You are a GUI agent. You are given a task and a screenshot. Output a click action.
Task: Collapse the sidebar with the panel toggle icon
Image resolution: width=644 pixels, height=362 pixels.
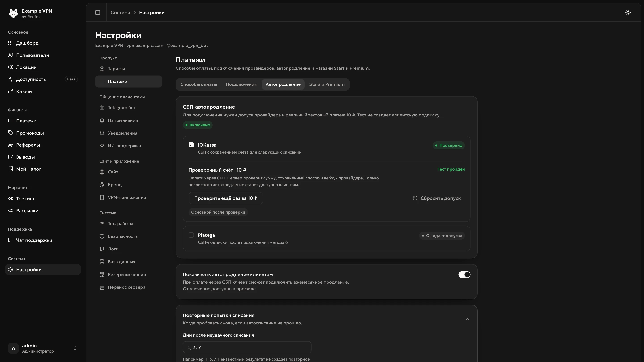pyautogui.click(x=97, y=12)
